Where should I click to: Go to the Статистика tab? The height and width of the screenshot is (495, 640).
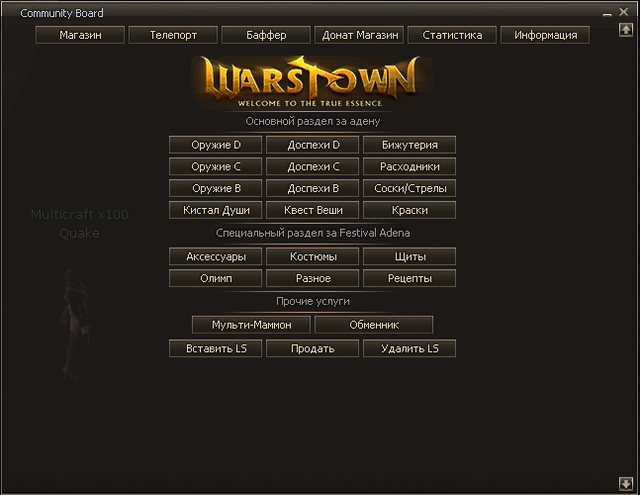click(452, 35)
